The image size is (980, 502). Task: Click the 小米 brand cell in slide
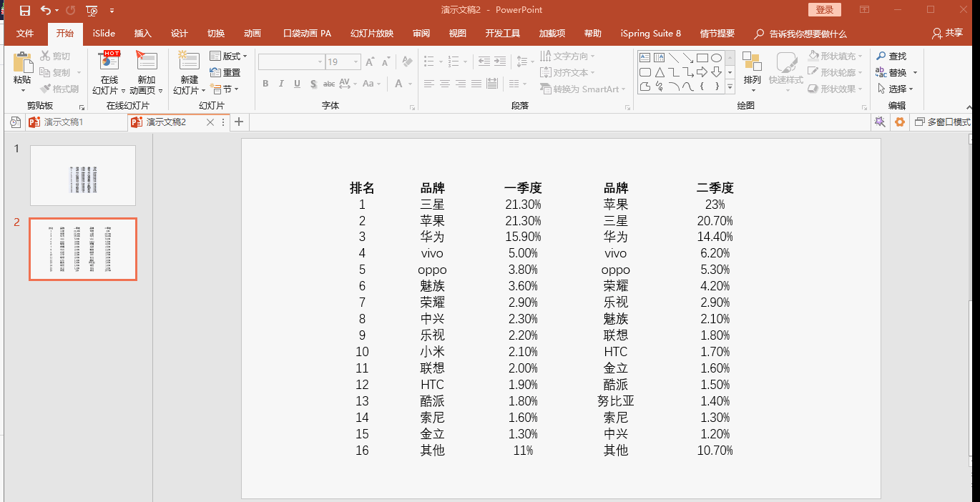point(433,352)
